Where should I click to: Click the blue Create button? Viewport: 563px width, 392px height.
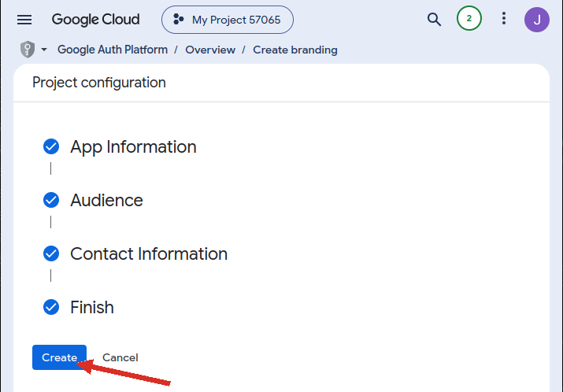(x=59, y=357)
